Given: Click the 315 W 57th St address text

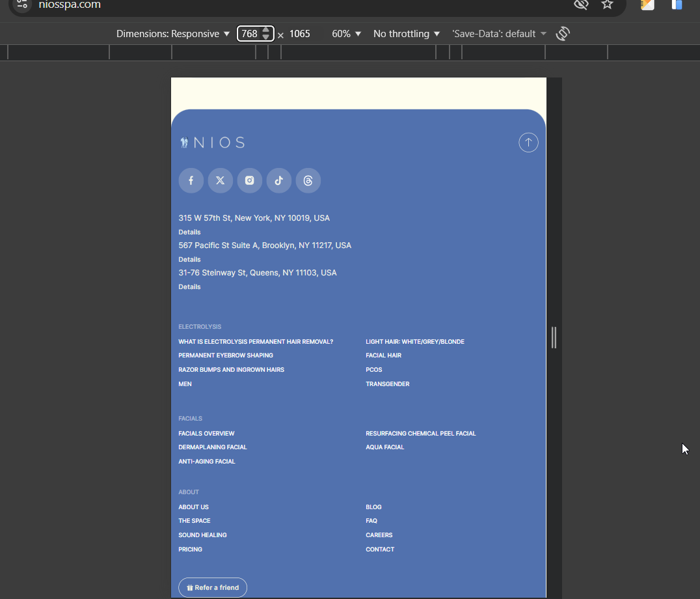Looking at the screenshot, I should click(254, 218).
